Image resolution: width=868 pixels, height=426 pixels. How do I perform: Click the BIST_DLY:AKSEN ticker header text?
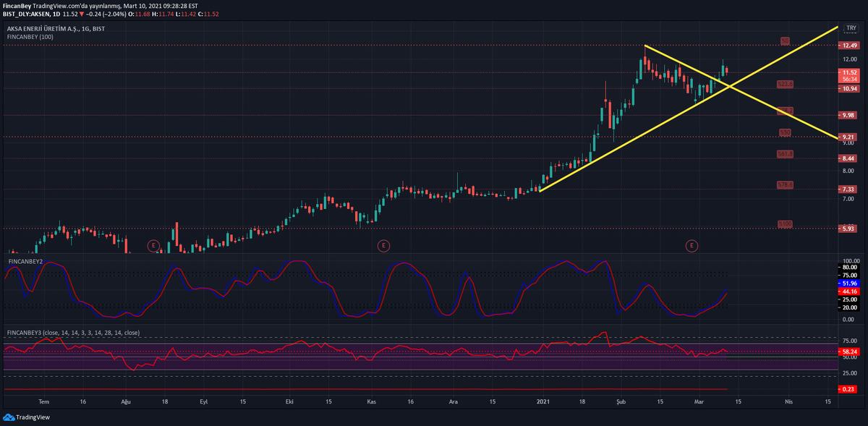pos(30,14)
